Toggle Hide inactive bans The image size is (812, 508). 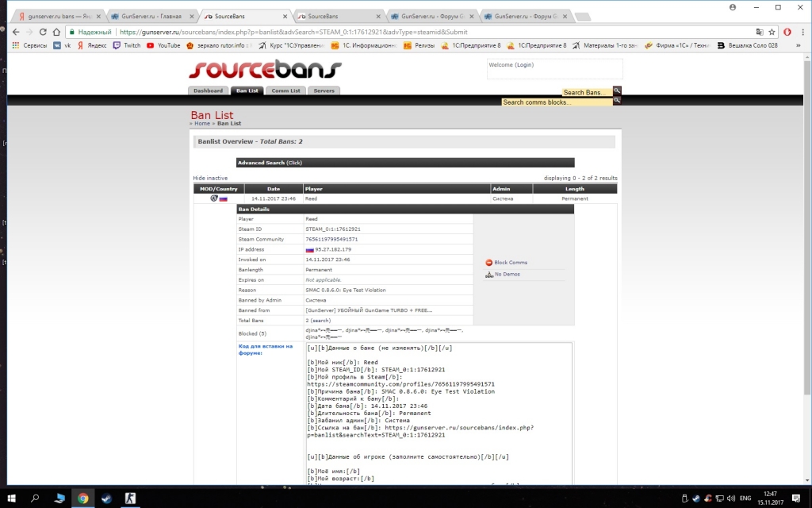tap(210, 178)
